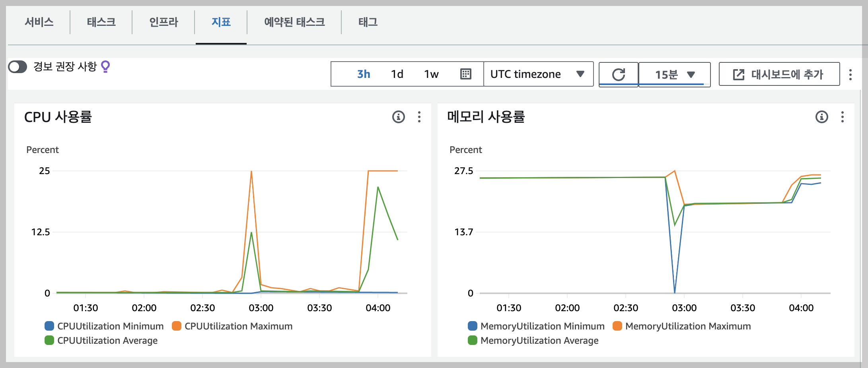Open the UTC timezone dropdown
Image resolution: width=868 pixels, height=368 pixels.
pyautogui.click(x=538, y=74)
